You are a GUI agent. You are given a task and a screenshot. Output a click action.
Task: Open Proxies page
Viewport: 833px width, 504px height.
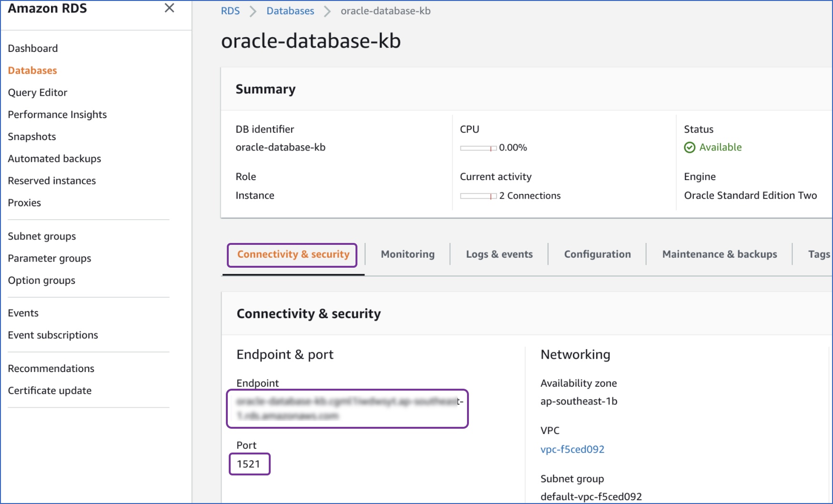pyautogui.click(x=24, y=202)
